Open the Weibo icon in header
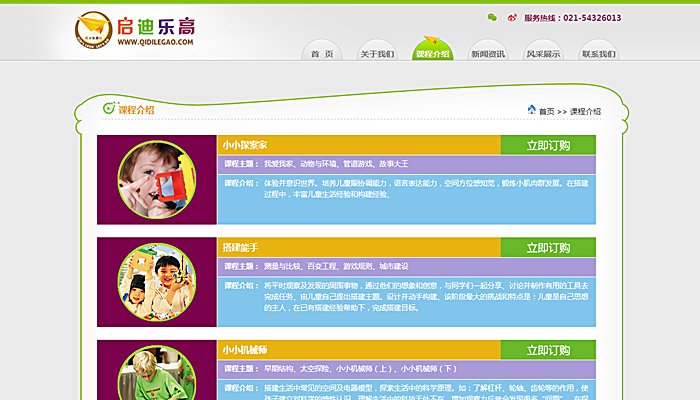 512,17
